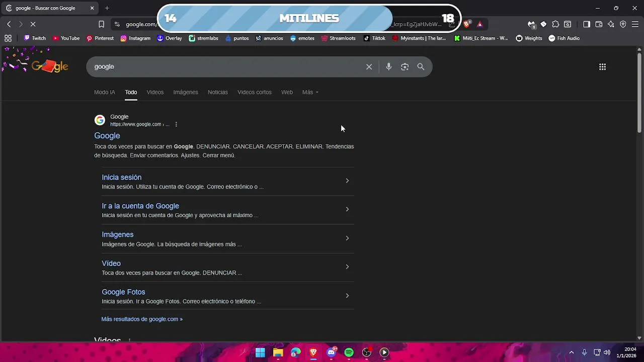Viewport: 644px width, 362px height.
Task: Open Más resultados de google.com
Action: point(142,319)
